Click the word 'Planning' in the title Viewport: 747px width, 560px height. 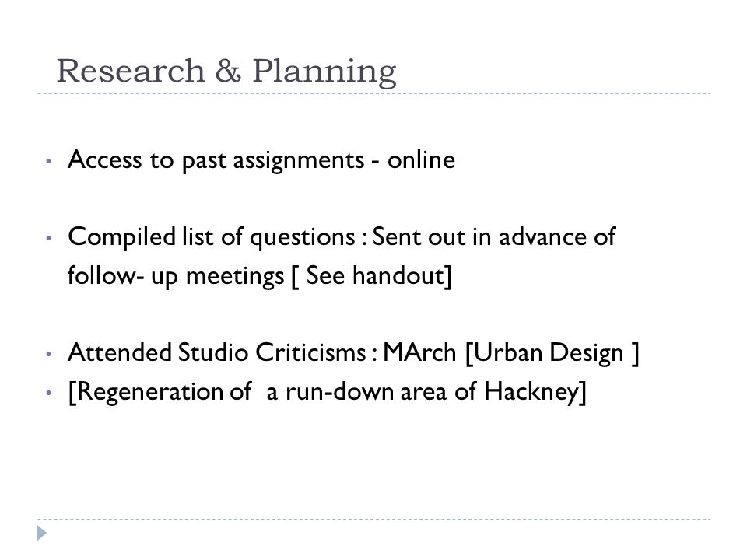(324, 72)
